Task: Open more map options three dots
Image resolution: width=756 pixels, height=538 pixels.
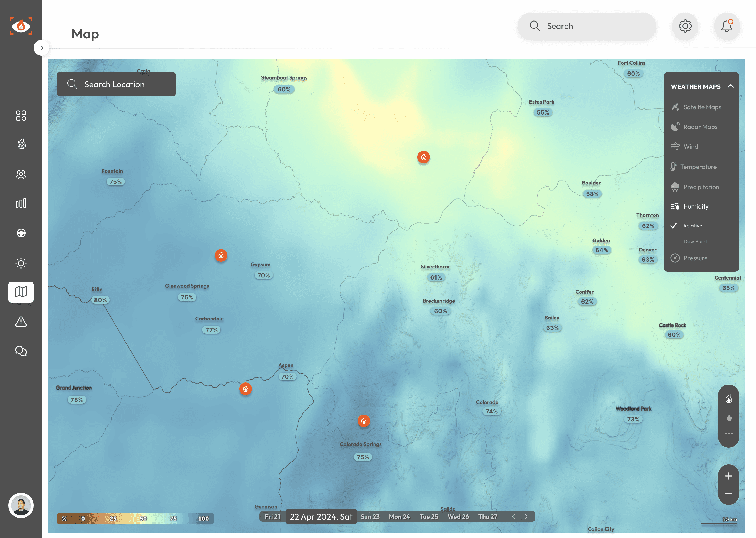Action: click(x=728, y=433)
